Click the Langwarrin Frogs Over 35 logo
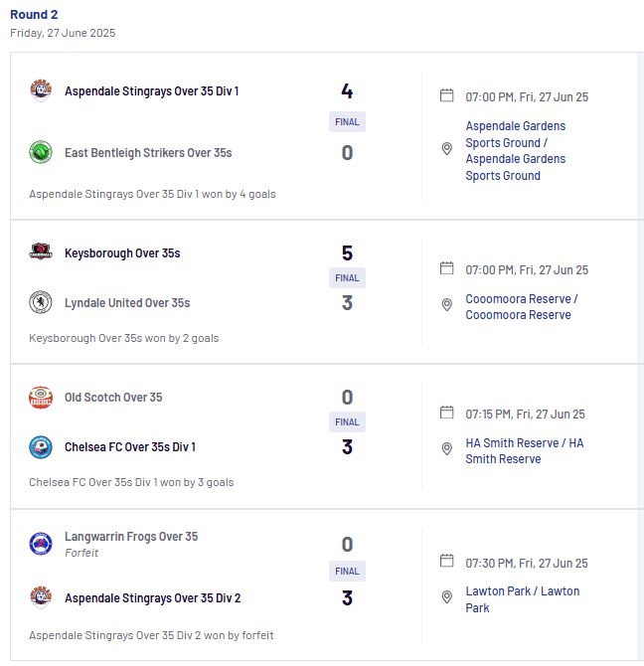 coord(41,544)
